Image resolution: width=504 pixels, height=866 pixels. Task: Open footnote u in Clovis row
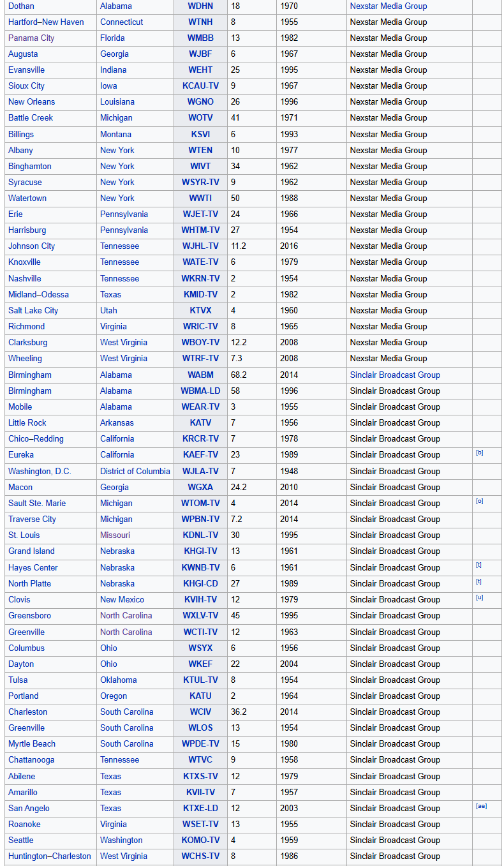[x=479, y=597]
